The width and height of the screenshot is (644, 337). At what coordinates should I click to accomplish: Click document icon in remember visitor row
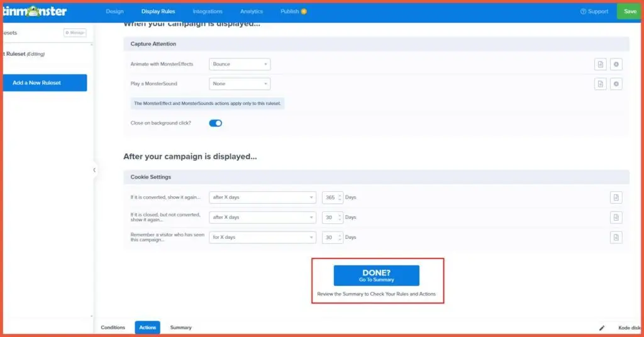pyautogui.click(x=616, y=237)
